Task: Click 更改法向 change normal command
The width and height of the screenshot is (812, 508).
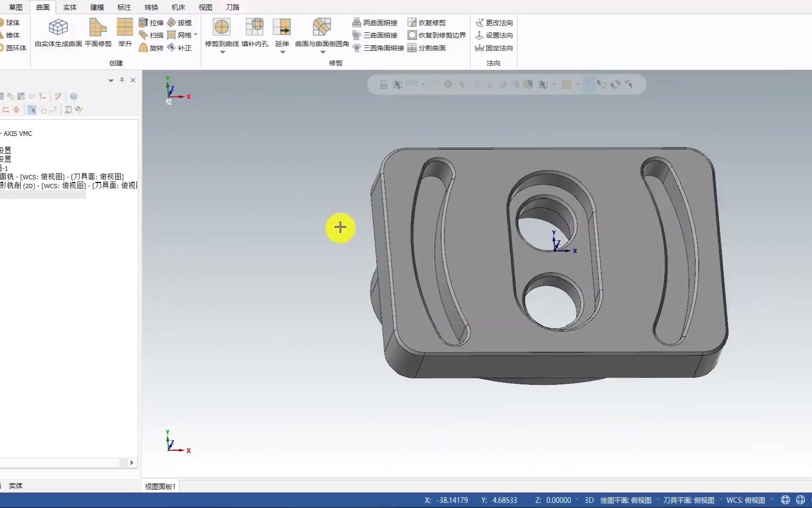Action: pos(494,23)
